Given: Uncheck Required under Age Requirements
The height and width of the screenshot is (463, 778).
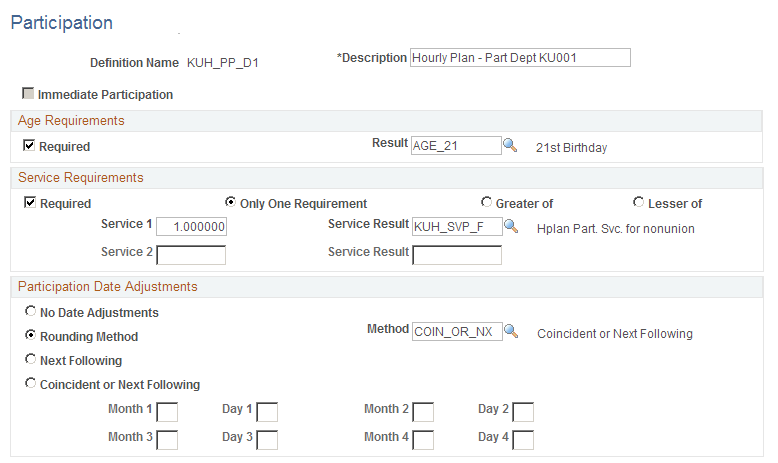Looking at the screenshot, I should coord(29,145).
